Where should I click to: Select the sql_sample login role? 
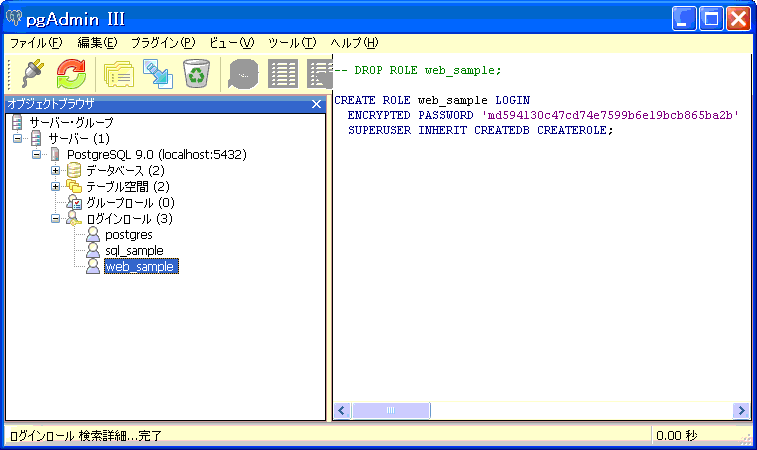133,251
